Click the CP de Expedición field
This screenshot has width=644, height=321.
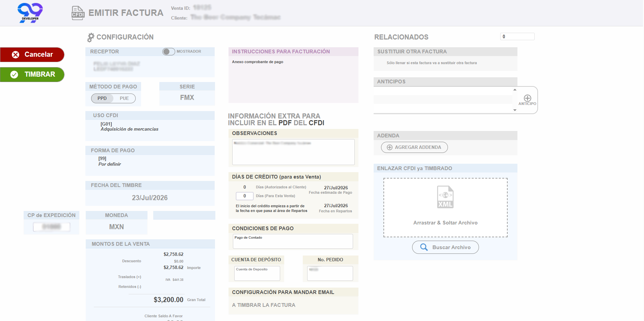click(x=52, y=227)
